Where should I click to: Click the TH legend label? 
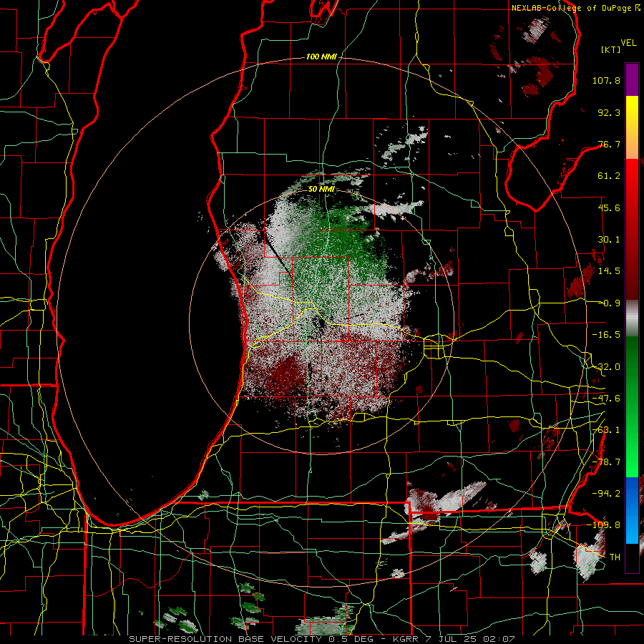[x=615, y=557]
